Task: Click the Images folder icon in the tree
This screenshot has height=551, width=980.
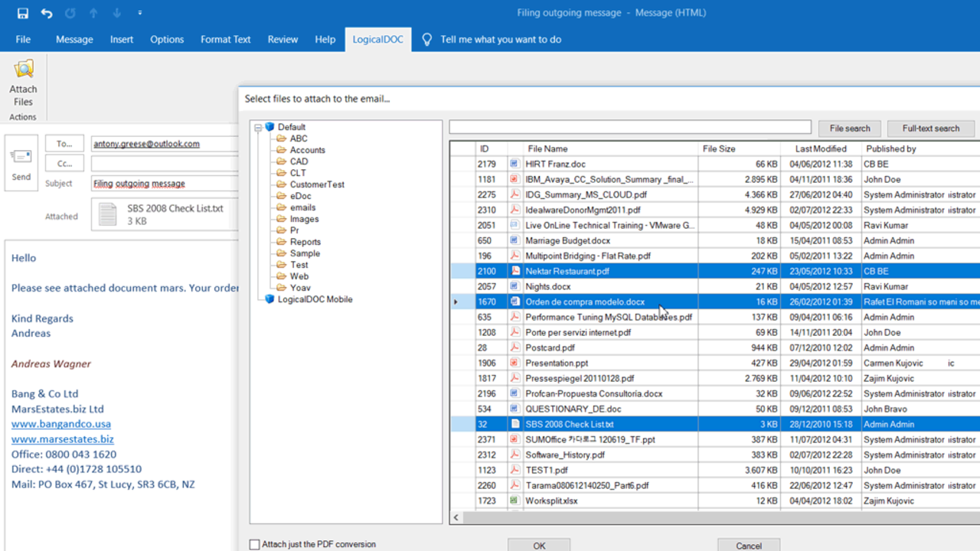Action: point(280,219)
